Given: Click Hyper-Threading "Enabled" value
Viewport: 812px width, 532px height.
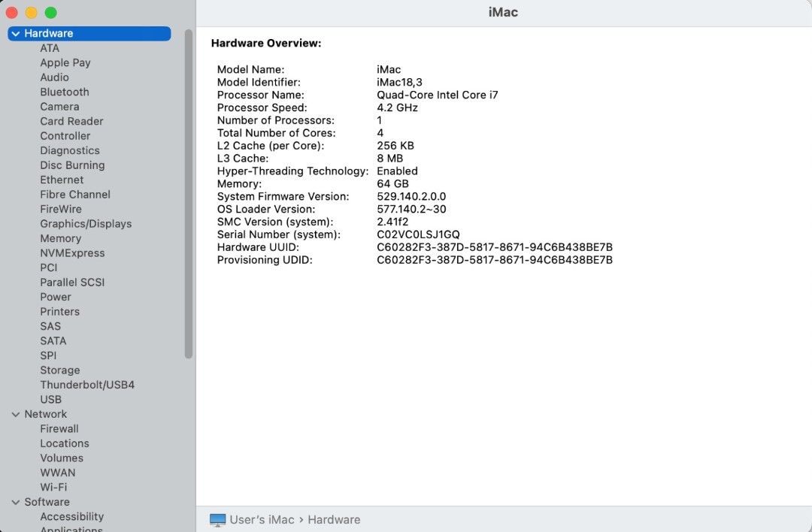Looking at the screenshot, I should coord(397,171).
